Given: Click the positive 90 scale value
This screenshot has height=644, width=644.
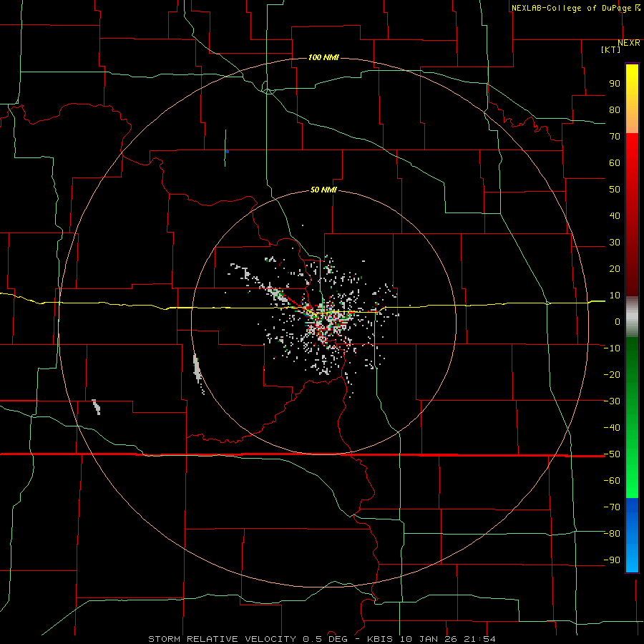Looking at the screenshot, I should (x=615, y=84).
